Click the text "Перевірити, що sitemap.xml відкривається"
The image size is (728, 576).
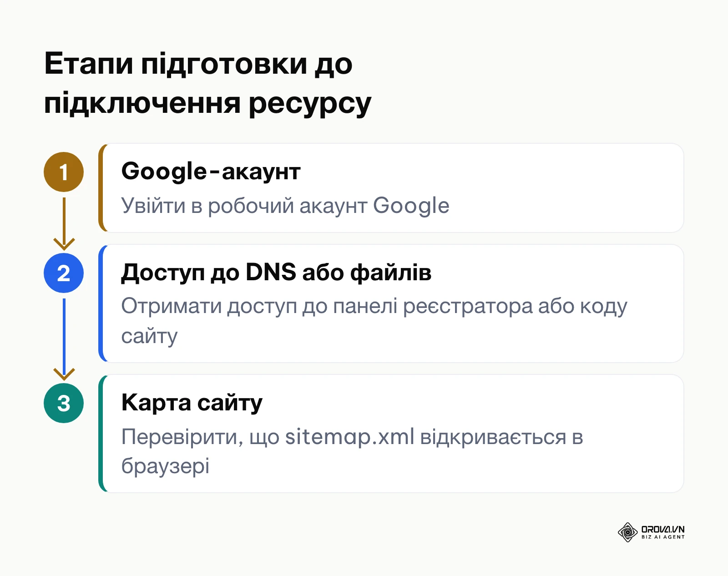tap(344, 437)
